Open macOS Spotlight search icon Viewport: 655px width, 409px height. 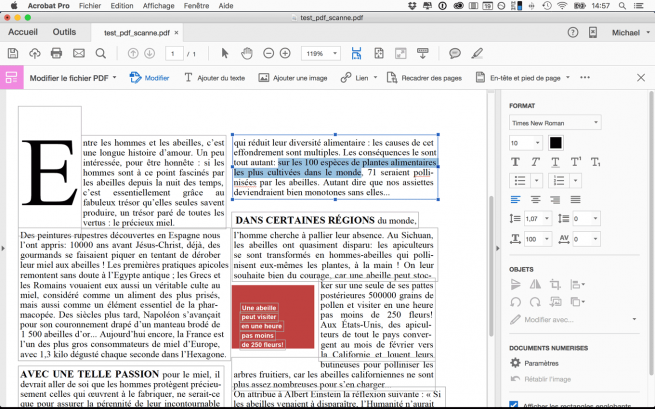tap(622, 6)
